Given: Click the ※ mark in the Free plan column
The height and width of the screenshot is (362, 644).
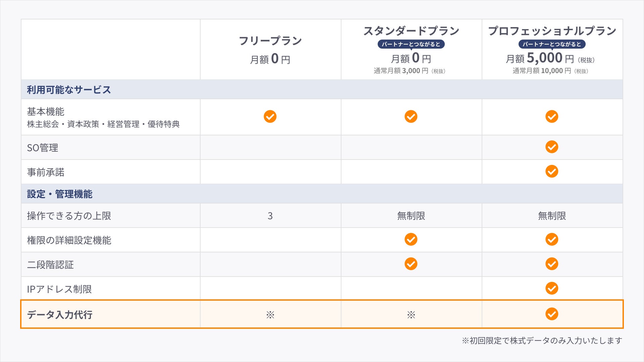Looking at the screenshot, I should pyautogui.click(x=270, y=315).
